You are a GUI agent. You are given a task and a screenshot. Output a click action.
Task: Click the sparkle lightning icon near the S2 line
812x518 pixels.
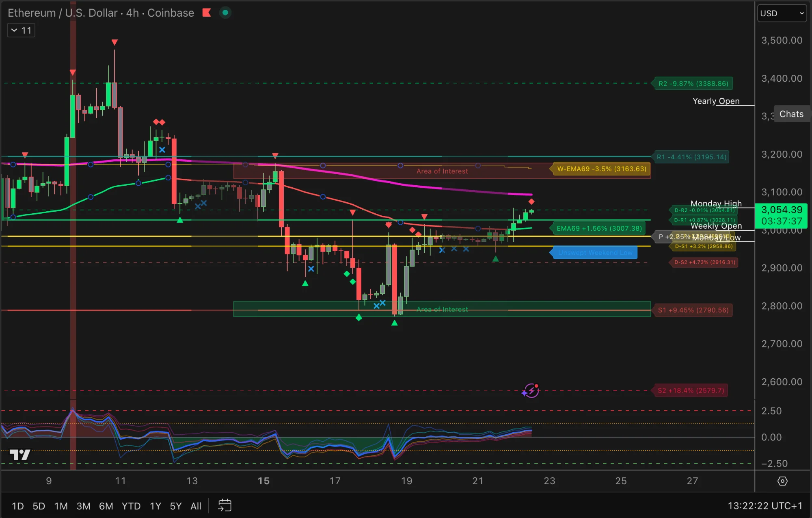pyautogui.click(x=531, y=390)
